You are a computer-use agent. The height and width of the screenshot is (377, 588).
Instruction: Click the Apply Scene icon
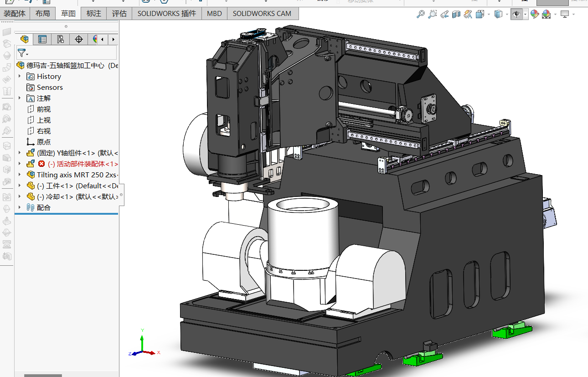pos(546,15)
